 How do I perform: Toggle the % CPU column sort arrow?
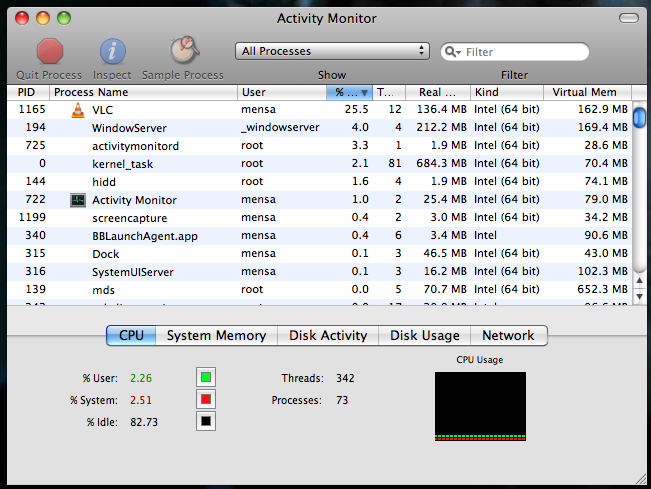364,93
